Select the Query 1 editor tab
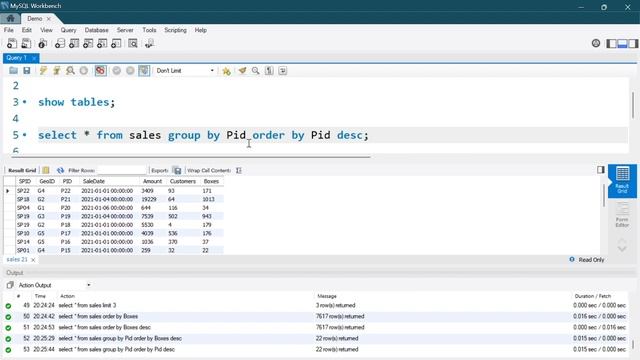This screenshot has width=640, height=360. (17, 58)
